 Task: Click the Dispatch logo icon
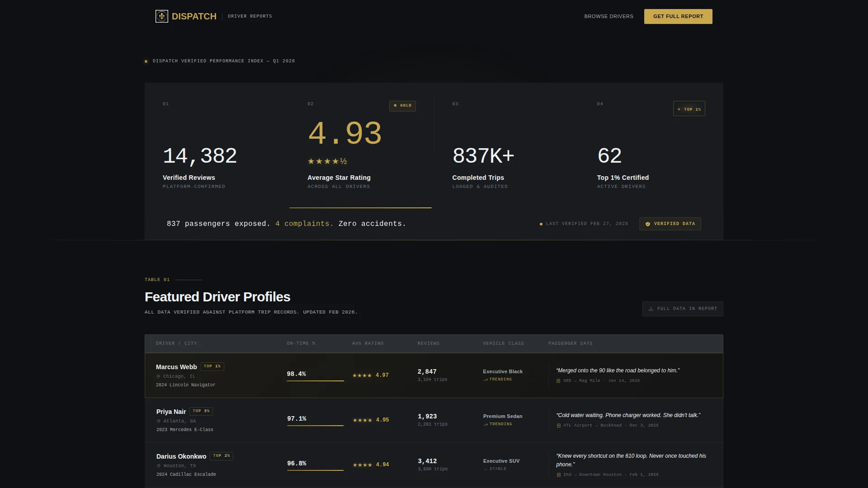[x=161, y=16]
